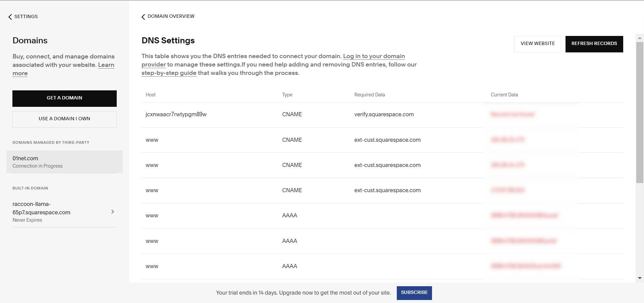The image size is (644, 303).
Task: Click the trial ends in 14 days message
Action: [x=303, y=293]
